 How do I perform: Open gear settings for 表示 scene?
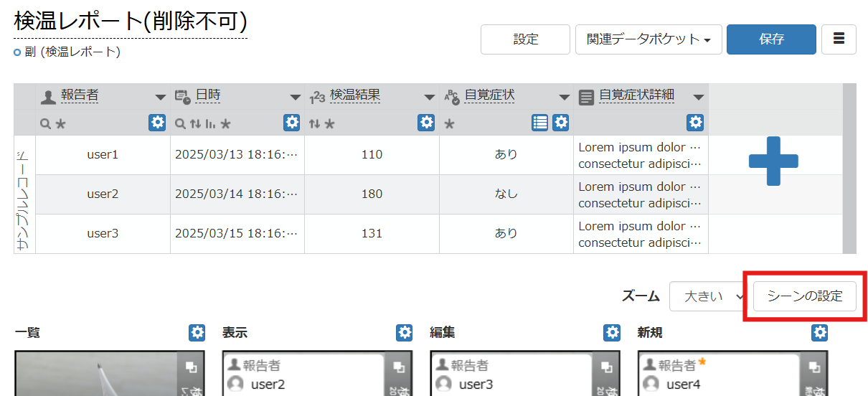coord(405,333)
